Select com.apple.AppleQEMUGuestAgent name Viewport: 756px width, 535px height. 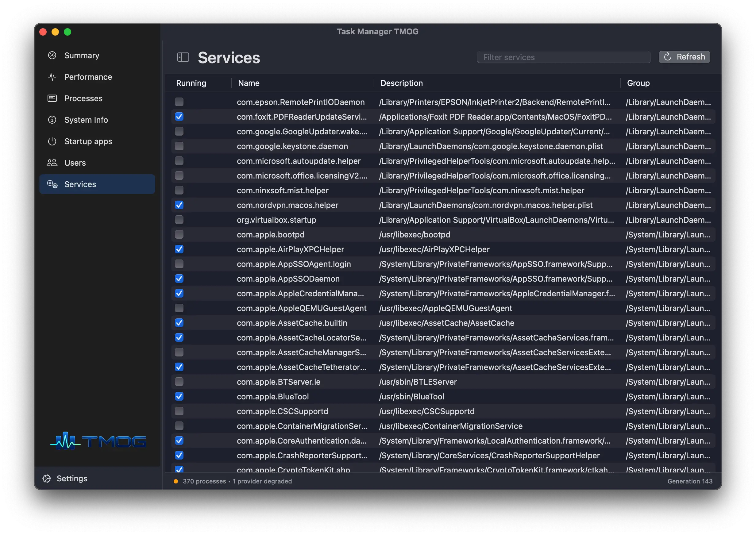[302, 308]
